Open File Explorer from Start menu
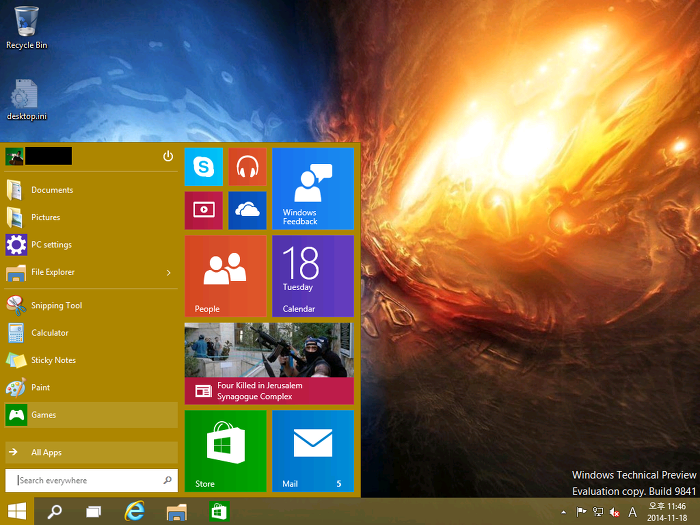700x525 pixels. pyautogui.click(x=91, y=272)
